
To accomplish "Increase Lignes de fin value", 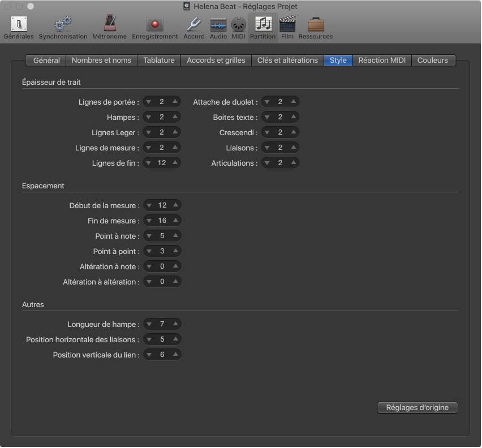I will 175,163.
